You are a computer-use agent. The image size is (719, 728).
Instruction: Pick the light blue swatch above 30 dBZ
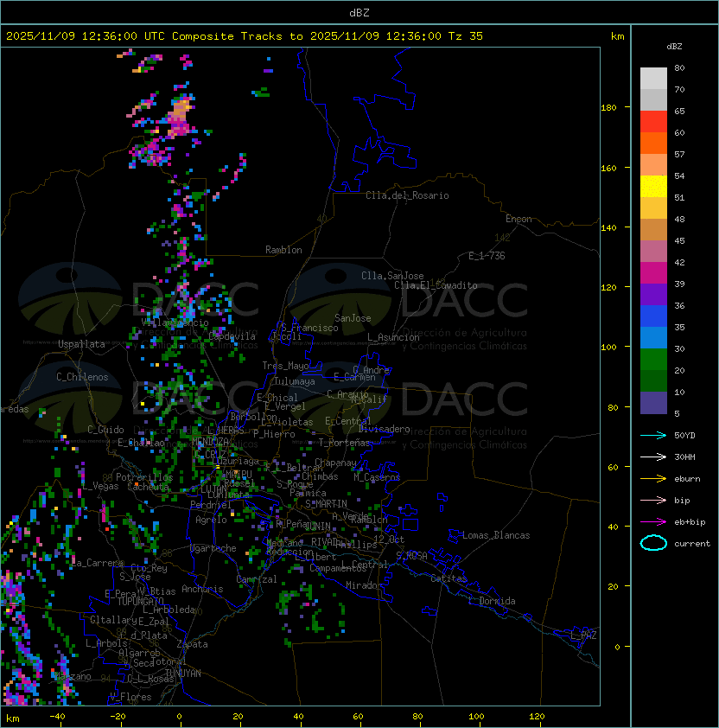[653, 337]
